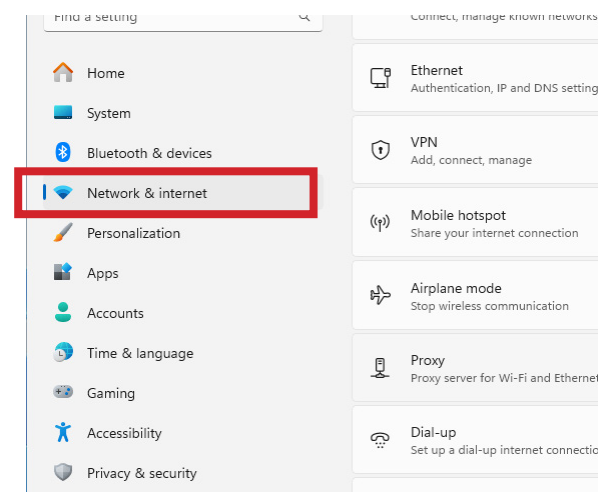Open the VPN settings card
The height and width of the screenshot is (502, 615).
(x=475, y=150)
